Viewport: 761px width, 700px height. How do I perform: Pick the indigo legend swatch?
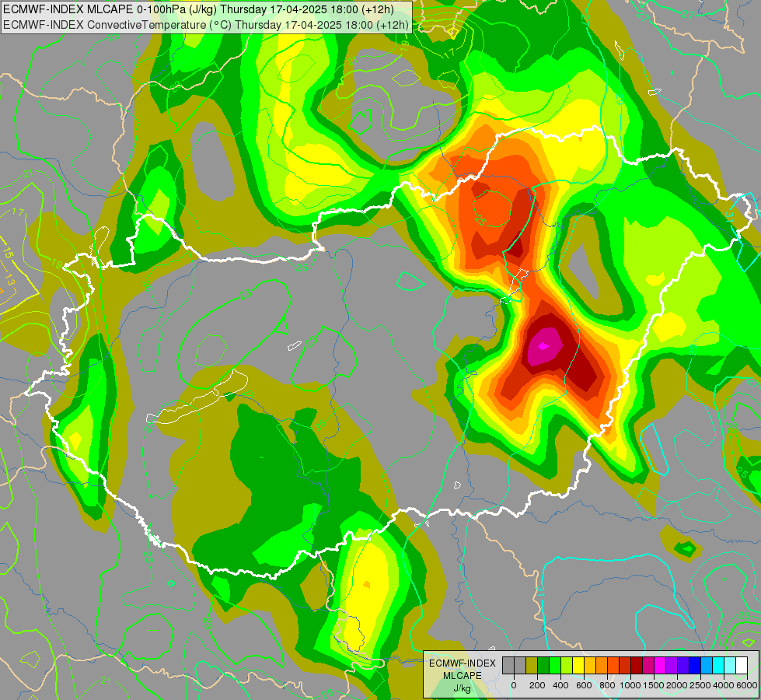pos(683,665)
